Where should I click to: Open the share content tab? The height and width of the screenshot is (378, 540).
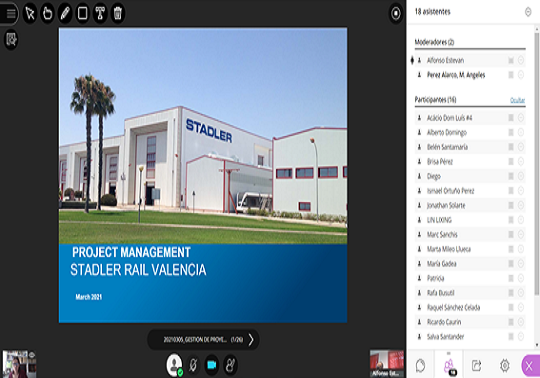coord(476,365)
